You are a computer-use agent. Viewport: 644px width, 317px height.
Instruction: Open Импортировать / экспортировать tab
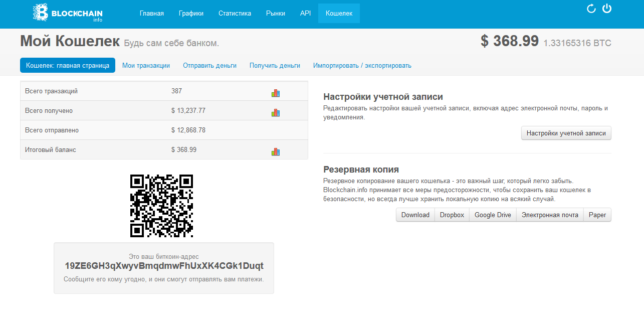coord(362,66)
